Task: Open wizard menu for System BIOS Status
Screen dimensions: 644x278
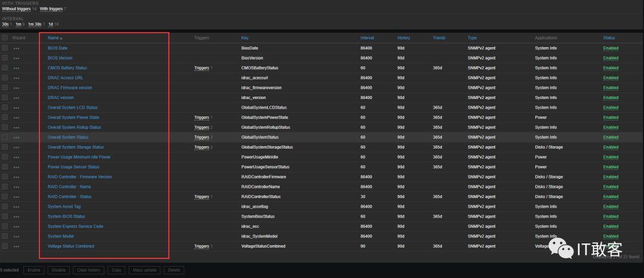Action: (x=16, y=217)
